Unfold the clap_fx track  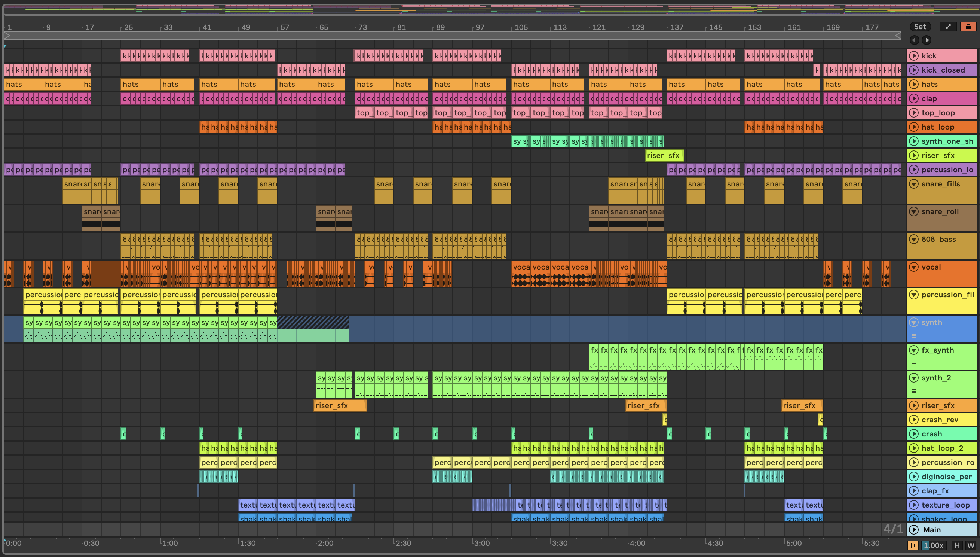(913, 491)
